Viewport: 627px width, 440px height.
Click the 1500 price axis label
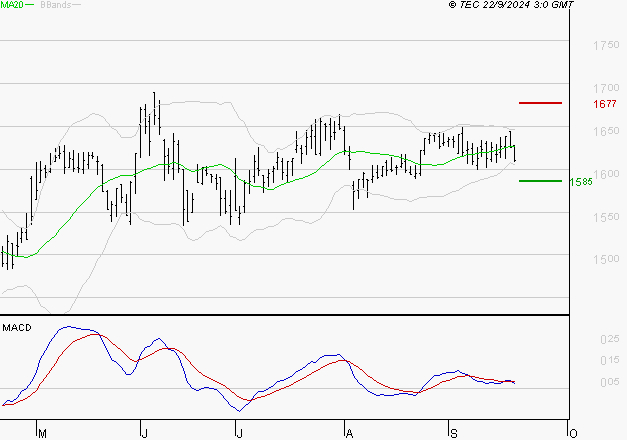pyautogui.click(x=606, y=259)
